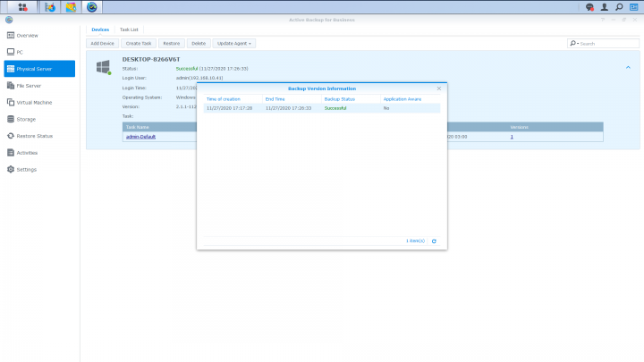Go to Overview in sidebar
Viewport: 644px width, 362px height.
39,35
